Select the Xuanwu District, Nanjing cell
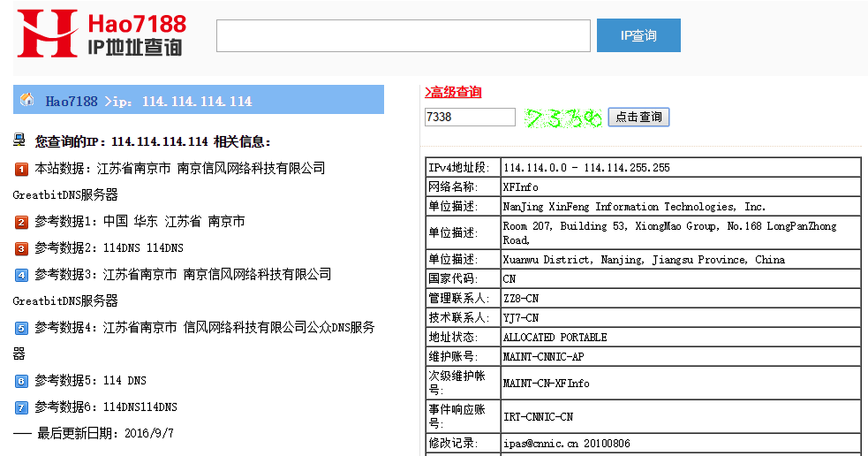The height and width of the screenshot is (456, 868). click(x=680, y=259)
